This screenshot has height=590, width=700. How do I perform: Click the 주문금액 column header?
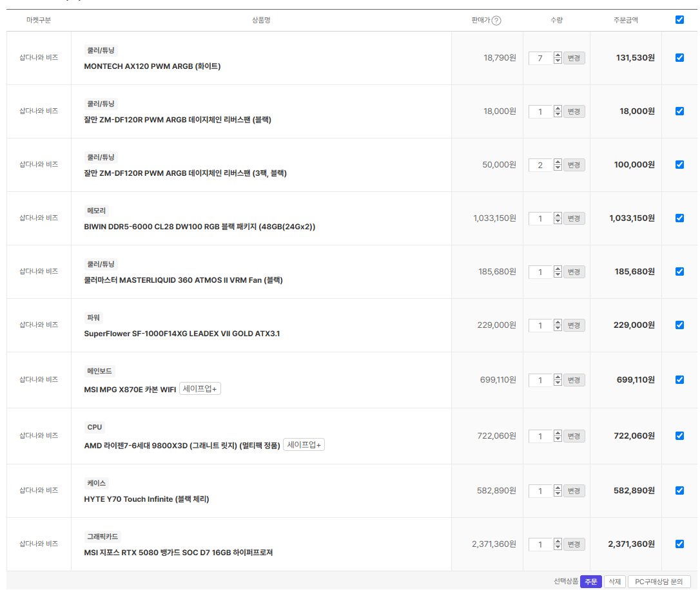tap(625, 20)
